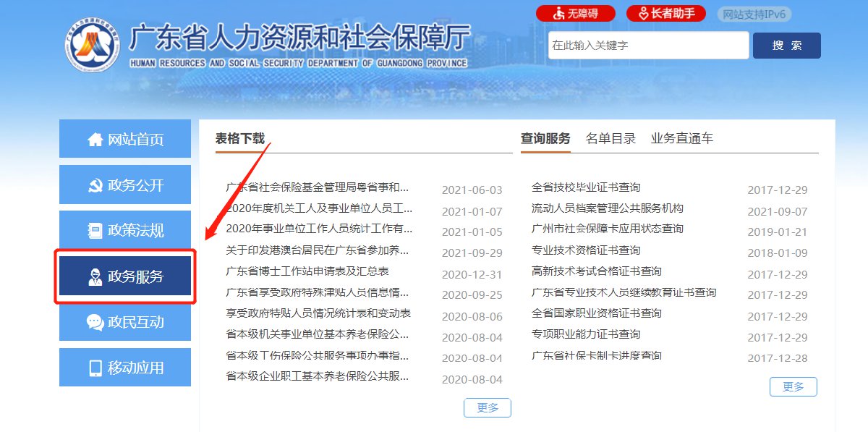
Task: Click 更多 under 表格下载 list
Action: (488, 407)
